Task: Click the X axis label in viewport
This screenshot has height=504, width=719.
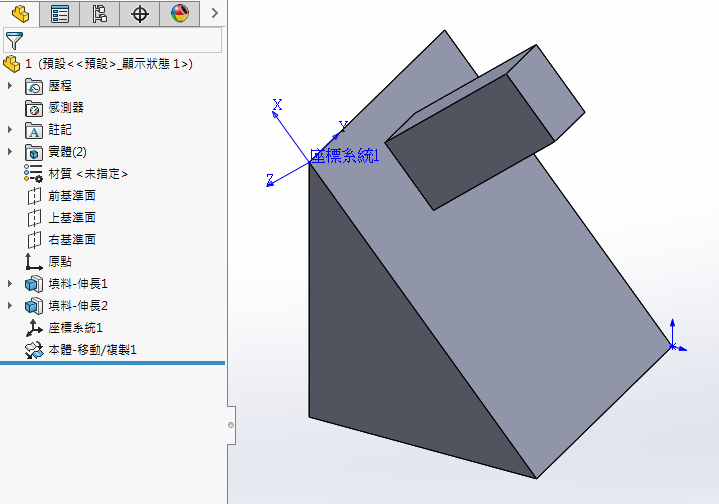Action: [277, 105]
